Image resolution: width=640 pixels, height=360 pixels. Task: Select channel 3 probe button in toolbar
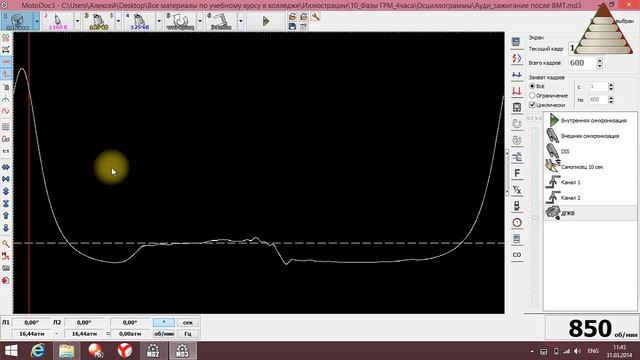point(99,21)
